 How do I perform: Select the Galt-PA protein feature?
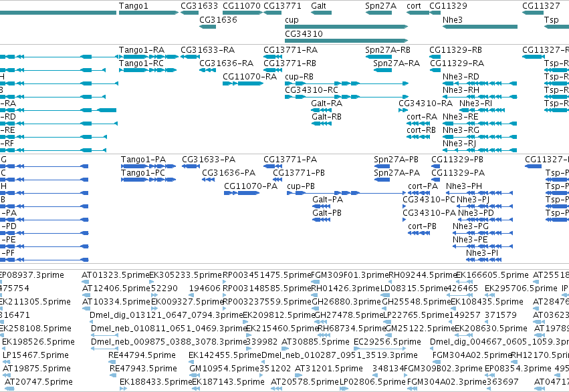[322, 206]
